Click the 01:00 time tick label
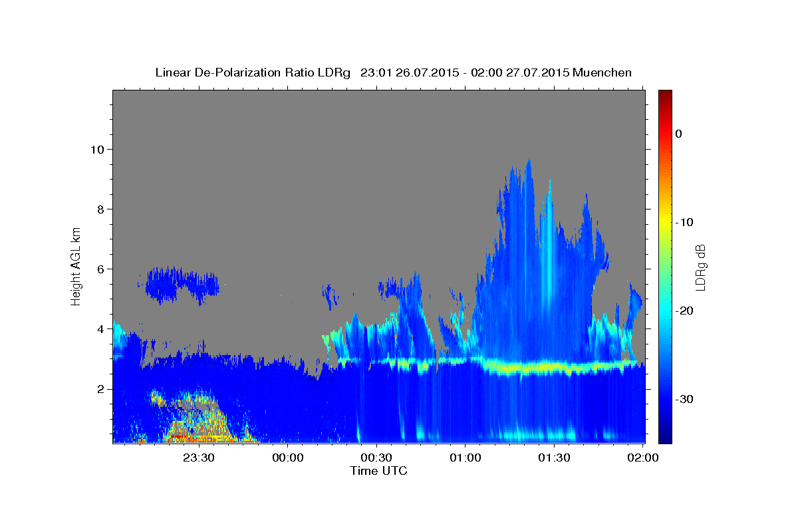The height and width of the screenshot is (532, 798). tap(465, 458)
